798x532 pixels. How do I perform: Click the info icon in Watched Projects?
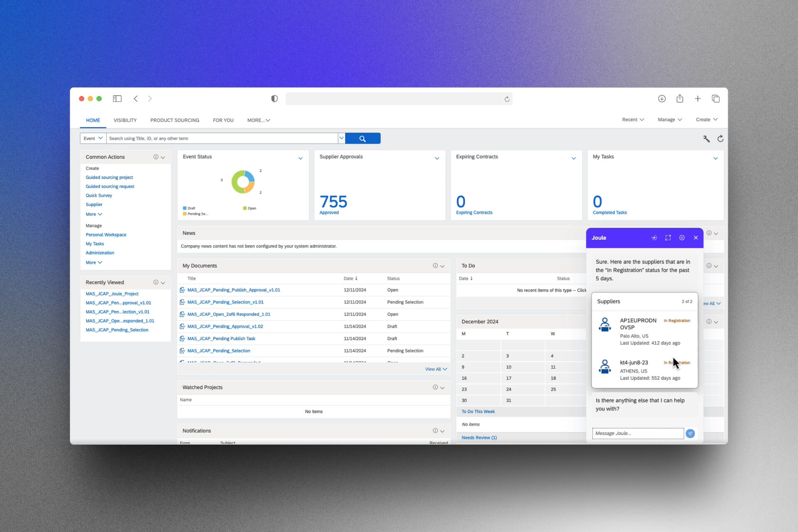pos(435,387)
